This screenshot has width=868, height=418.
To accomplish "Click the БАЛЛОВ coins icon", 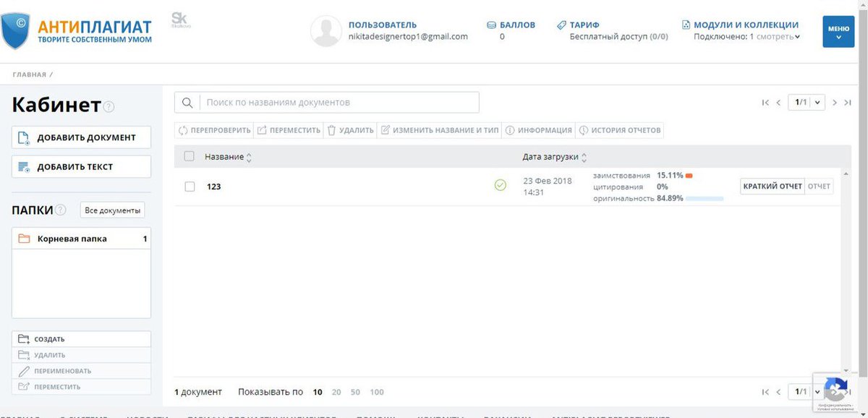I will click(491, 25).
